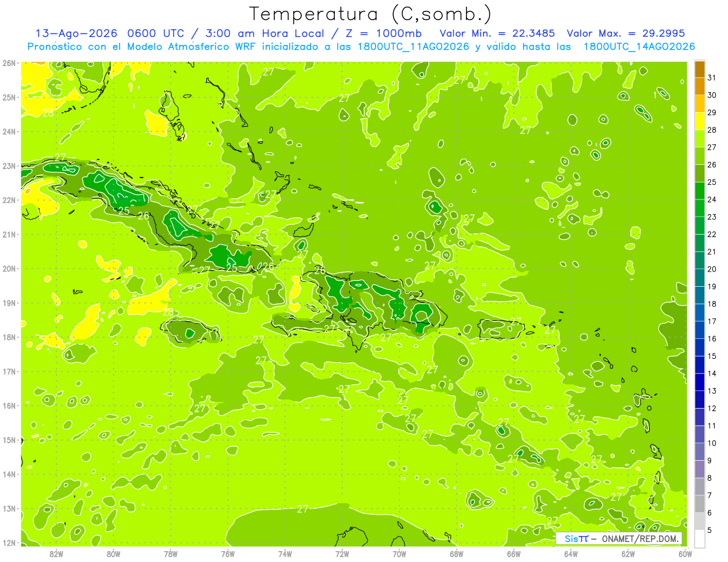The height and width of the screenshot is (562, 728).
Task: Click the "80W" longitude axis label
Action: click(113, 554)
